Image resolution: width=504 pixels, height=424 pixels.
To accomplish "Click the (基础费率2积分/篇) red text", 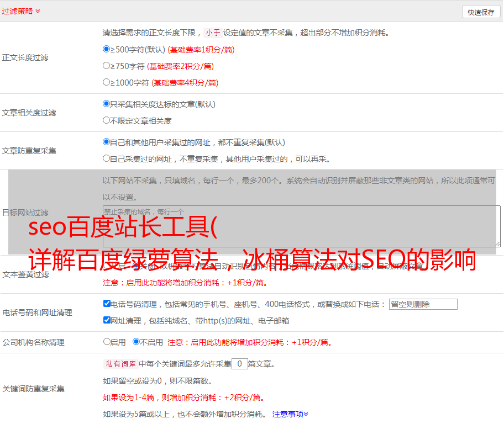I will click(180, 66).
